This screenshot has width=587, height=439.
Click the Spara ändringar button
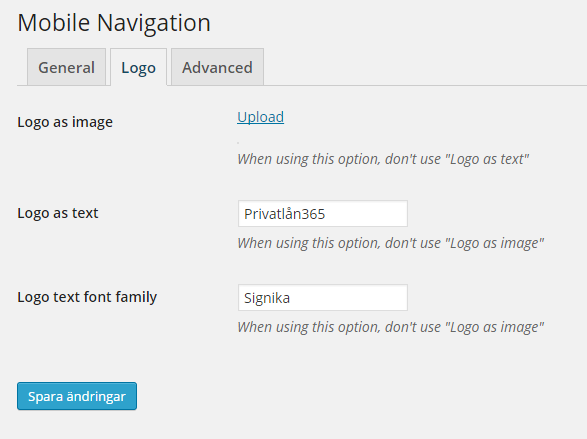click(x=77, y=396)
